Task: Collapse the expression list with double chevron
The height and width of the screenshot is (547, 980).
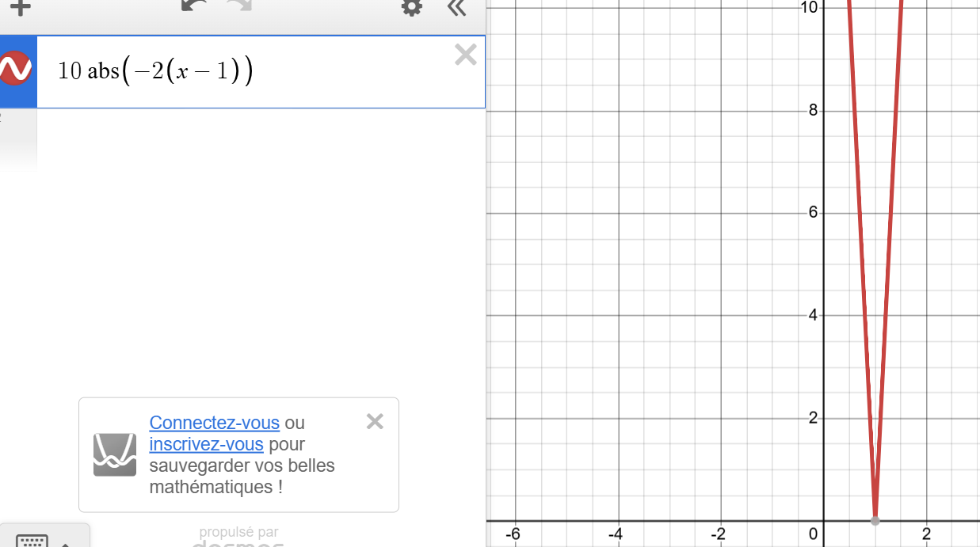Action: 456,8
